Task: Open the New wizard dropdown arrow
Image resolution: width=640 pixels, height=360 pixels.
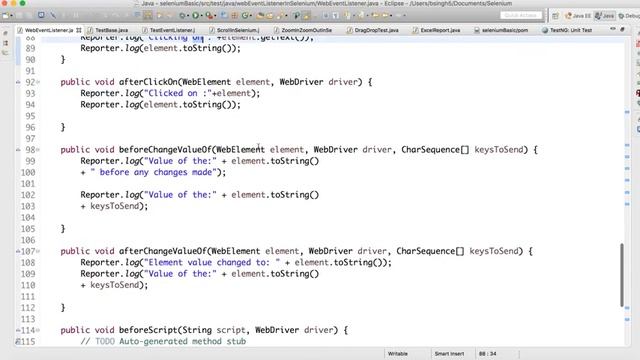Action: [11, 16]
